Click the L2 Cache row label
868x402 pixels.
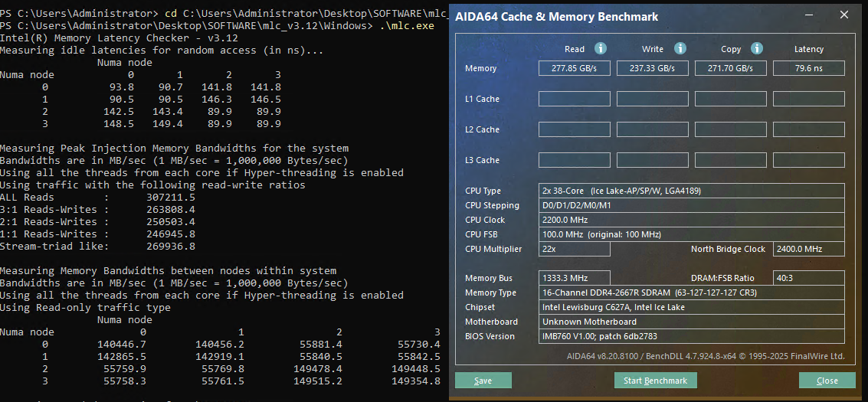(482, 129)
